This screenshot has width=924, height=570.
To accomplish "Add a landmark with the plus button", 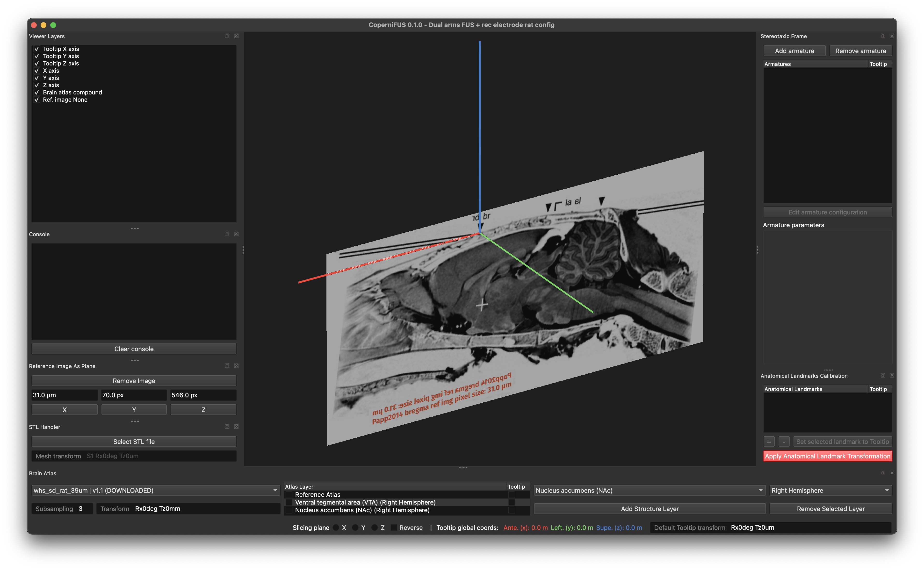I will (769, 442).
